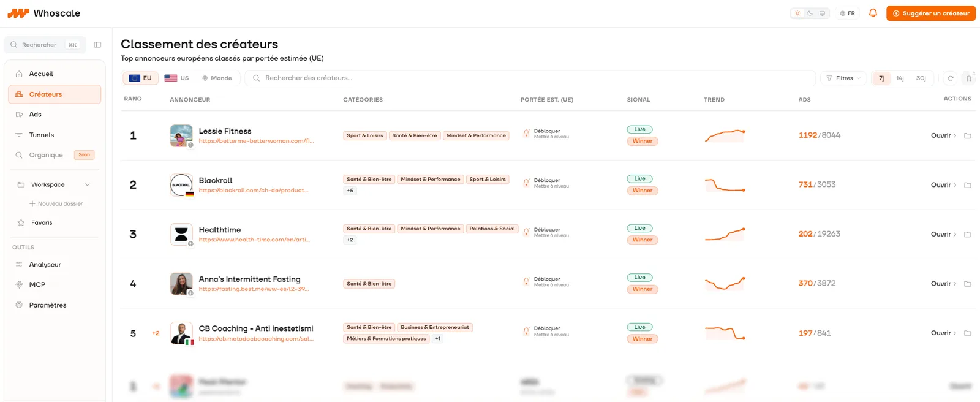Select the 14j period
Viewport: 980px width, 402px height.
(x=900, y=78)
